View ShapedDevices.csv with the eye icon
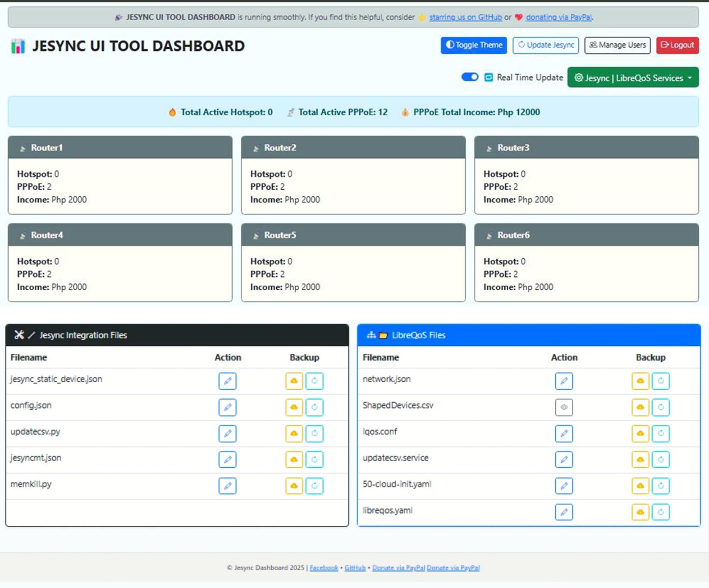709x588 pixels. point(564,407)
